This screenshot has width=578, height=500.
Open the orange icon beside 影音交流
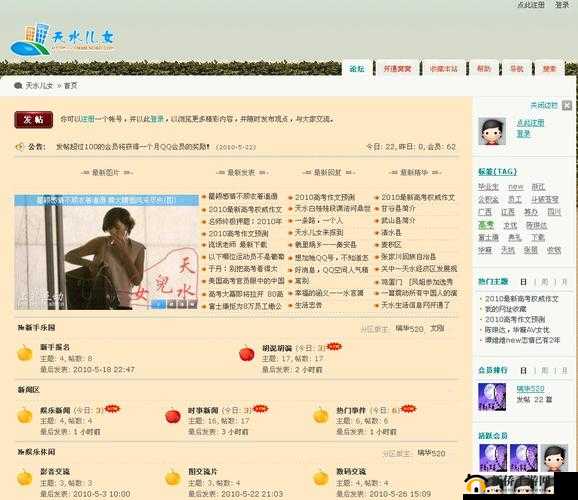[24, 477]
